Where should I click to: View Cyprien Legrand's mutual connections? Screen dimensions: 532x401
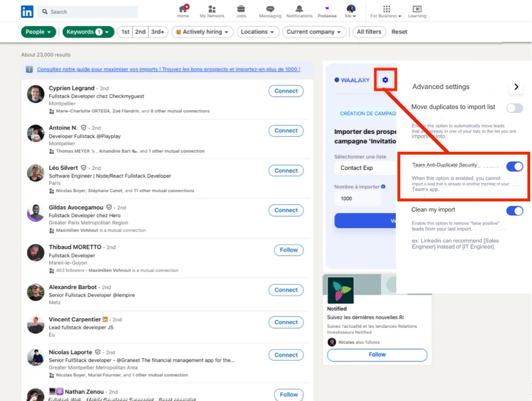click(133, 111)
